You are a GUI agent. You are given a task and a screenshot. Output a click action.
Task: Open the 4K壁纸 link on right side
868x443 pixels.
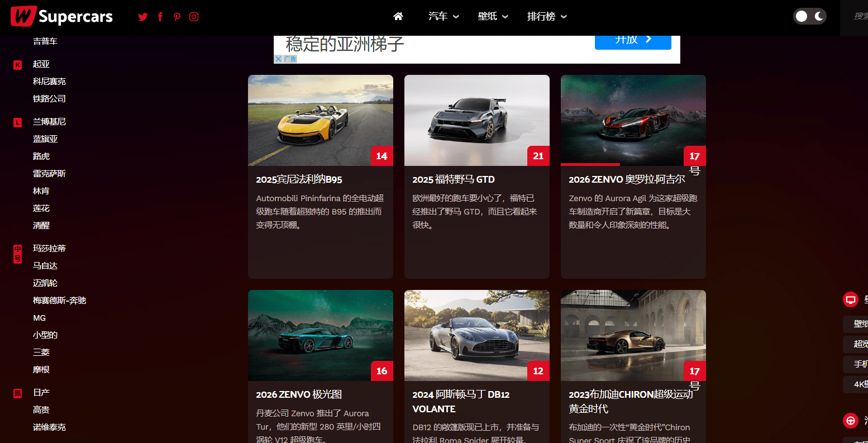(x=859, y=384)
